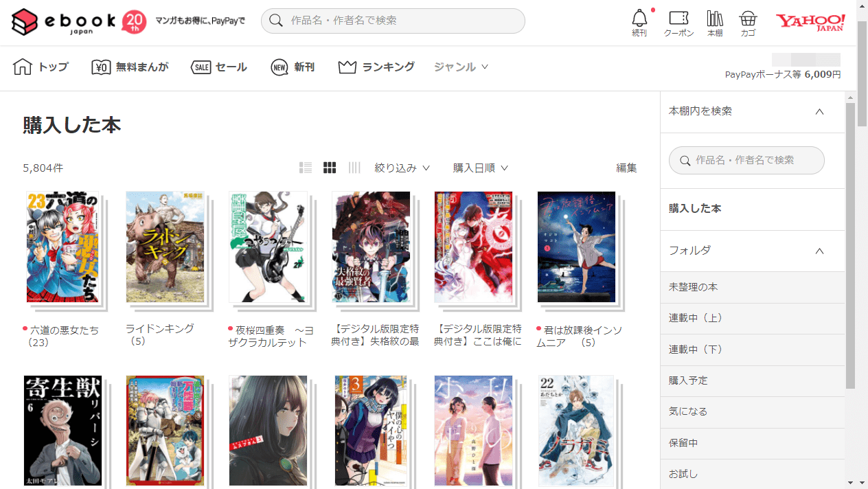Open ソラノヲト 22 cover thumbnail
The width and height of the screenshot is (868, 489).
pos(576,431)
